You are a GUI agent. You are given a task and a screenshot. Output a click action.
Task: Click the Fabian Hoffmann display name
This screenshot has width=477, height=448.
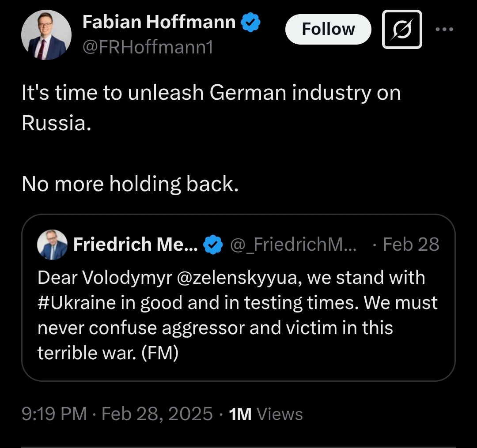pos(159,22)
